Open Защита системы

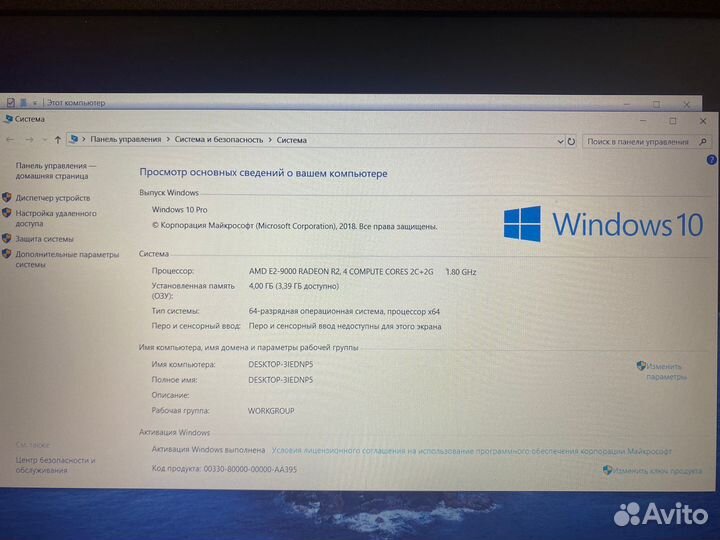tap(44, 239)
